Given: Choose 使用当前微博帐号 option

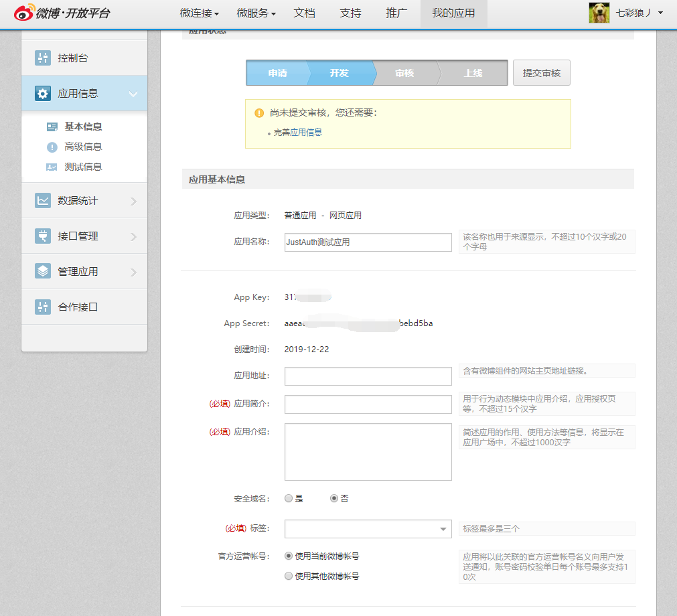Looking at the screenshot, I should pos(289,556).
